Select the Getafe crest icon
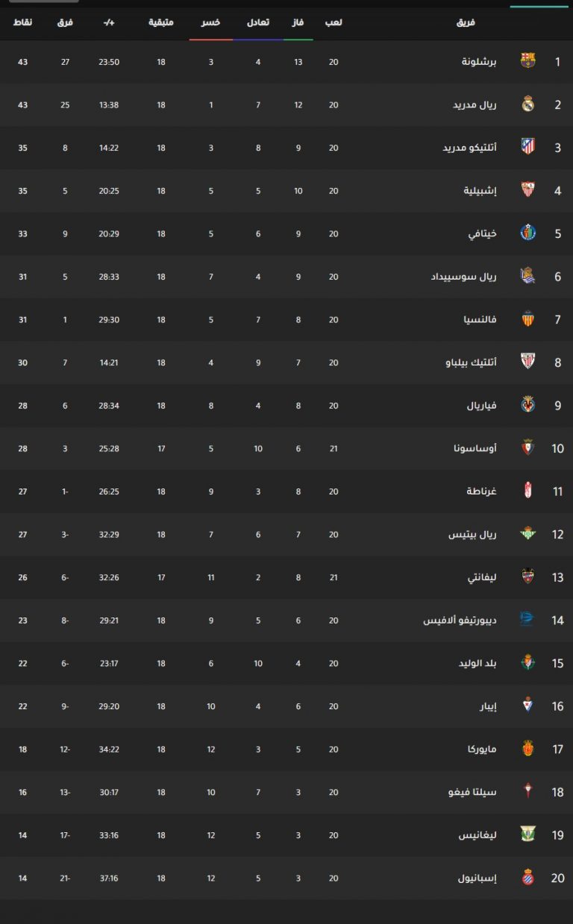The width and height of the screenshot is (573, 924). click(527, 233)
